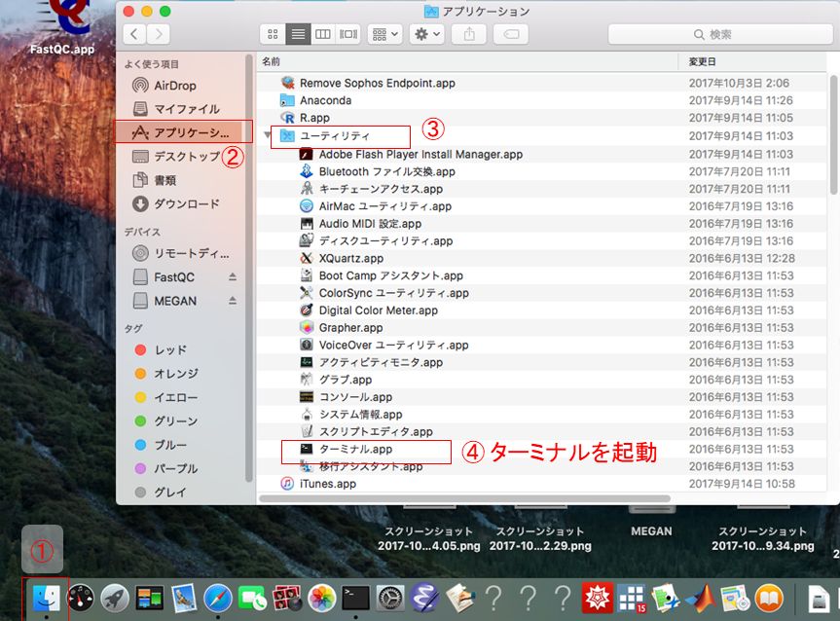Switch Finder to icon view
Viewport: 840px width, 621px height.
pos(273,34)
